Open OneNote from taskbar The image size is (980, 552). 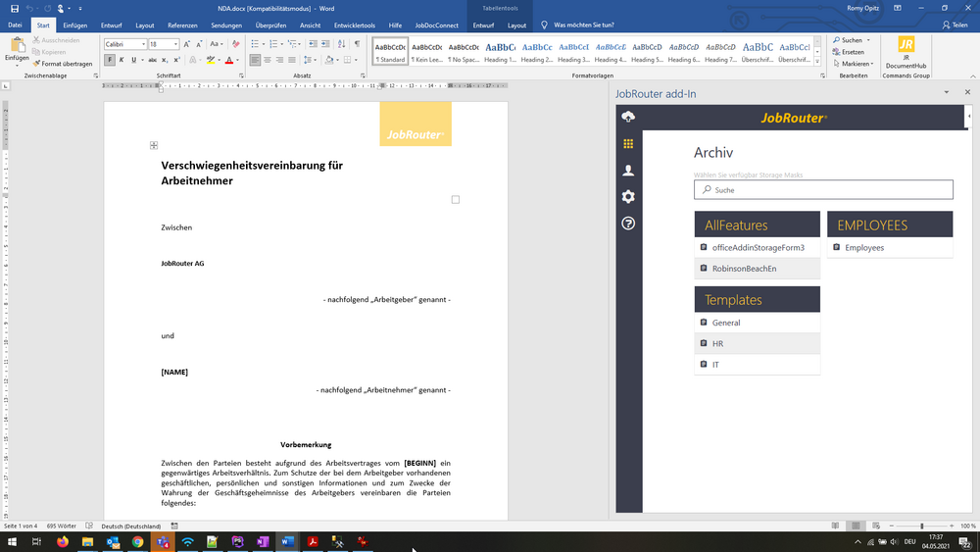click(263, 541)
